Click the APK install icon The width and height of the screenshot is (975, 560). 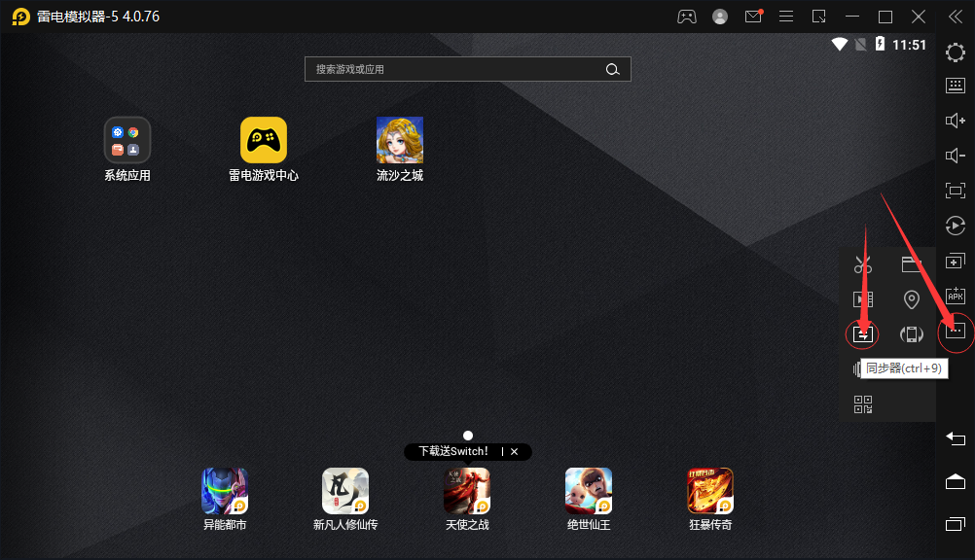coord(956,296)
